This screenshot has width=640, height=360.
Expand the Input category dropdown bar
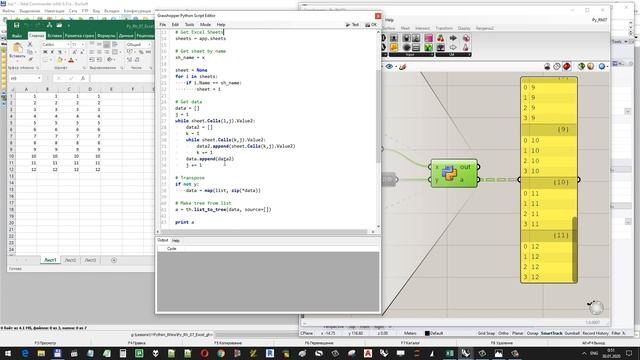(411, 54)
